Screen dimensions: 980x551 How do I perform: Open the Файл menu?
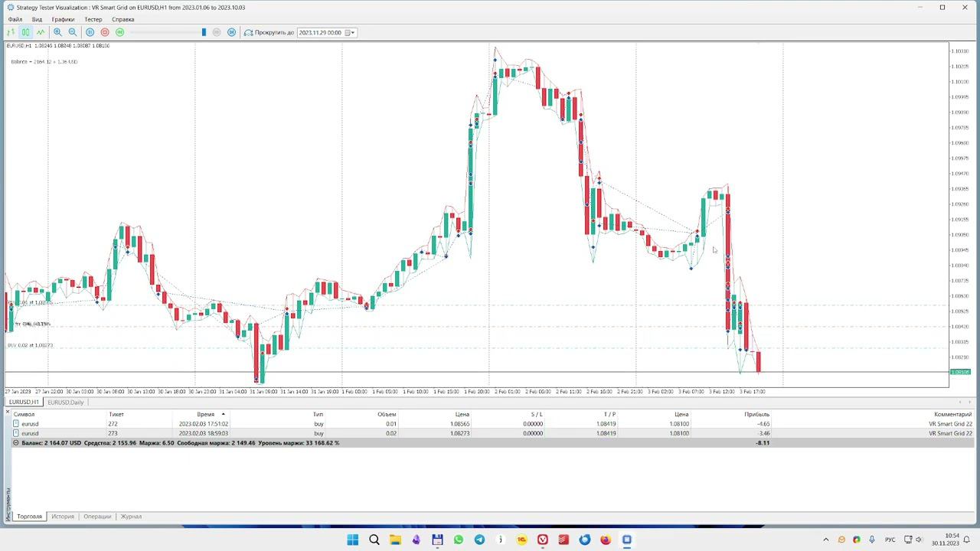[15, 19]
